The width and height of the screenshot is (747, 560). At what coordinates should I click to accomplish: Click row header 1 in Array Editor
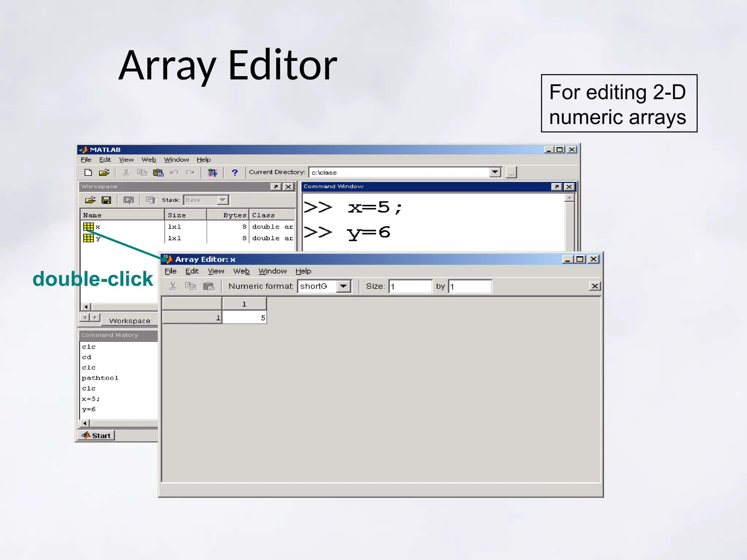tap(192, 318)
